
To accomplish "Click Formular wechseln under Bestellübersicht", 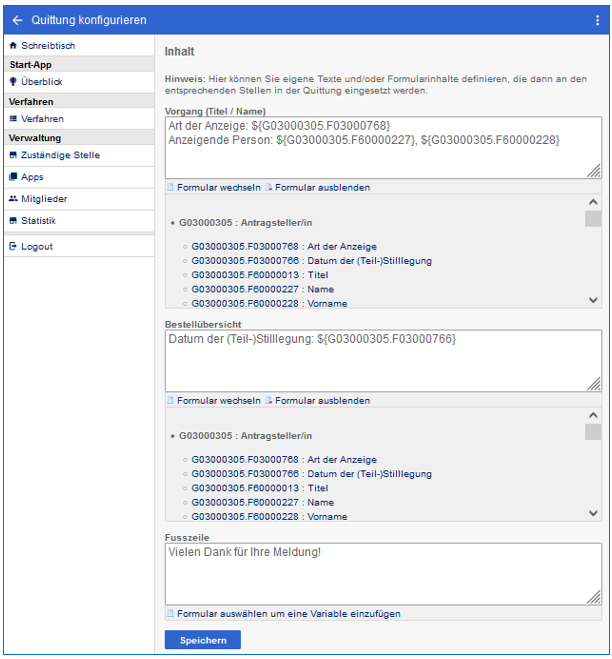I will pyautogui.click(x=218, y=401).
